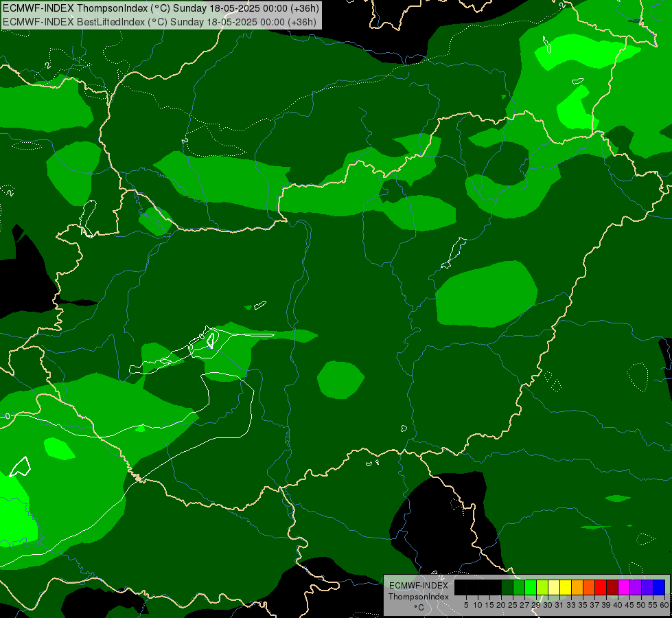Click the legend tick value 10

[x=478, y=605]
